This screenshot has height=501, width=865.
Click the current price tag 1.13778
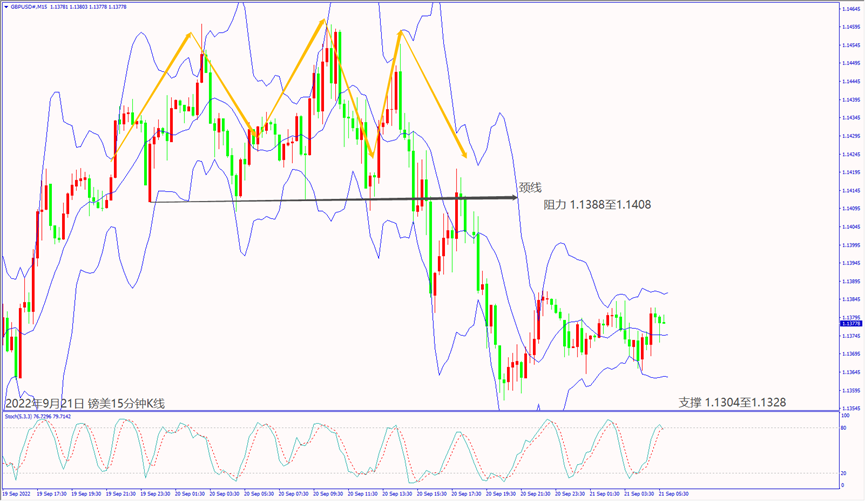(x=851, y=324)
